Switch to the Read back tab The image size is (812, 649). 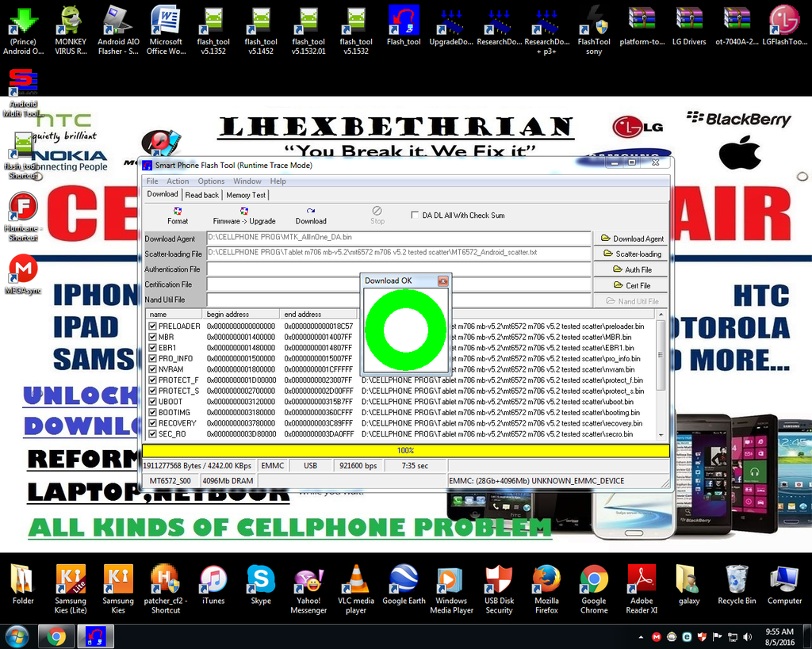[202, 195]
